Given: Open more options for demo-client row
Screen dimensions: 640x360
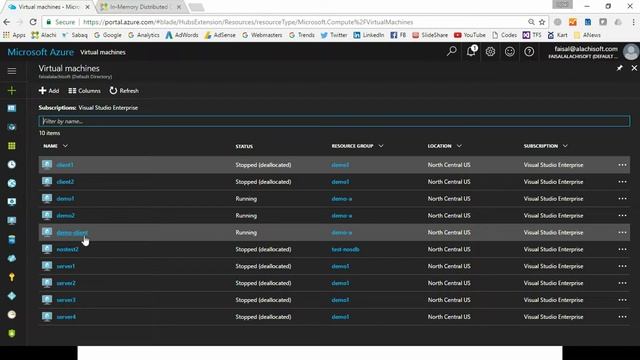Looking at the screenshot, I should tap(622, 232).
